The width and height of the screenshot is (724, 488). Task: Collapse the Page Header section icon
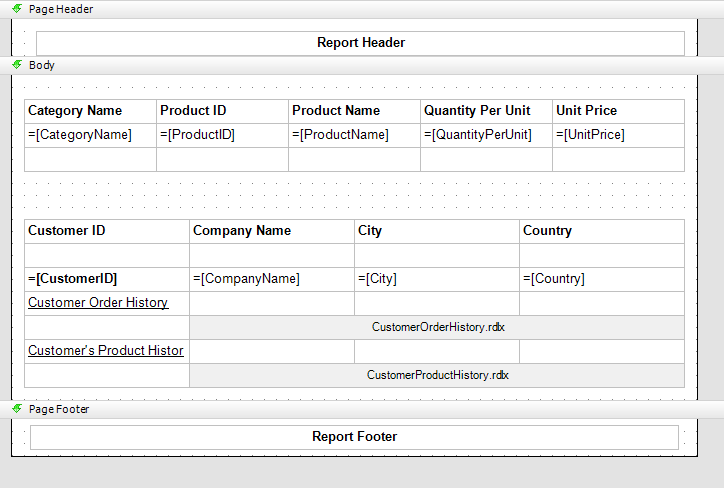(17, 8)
